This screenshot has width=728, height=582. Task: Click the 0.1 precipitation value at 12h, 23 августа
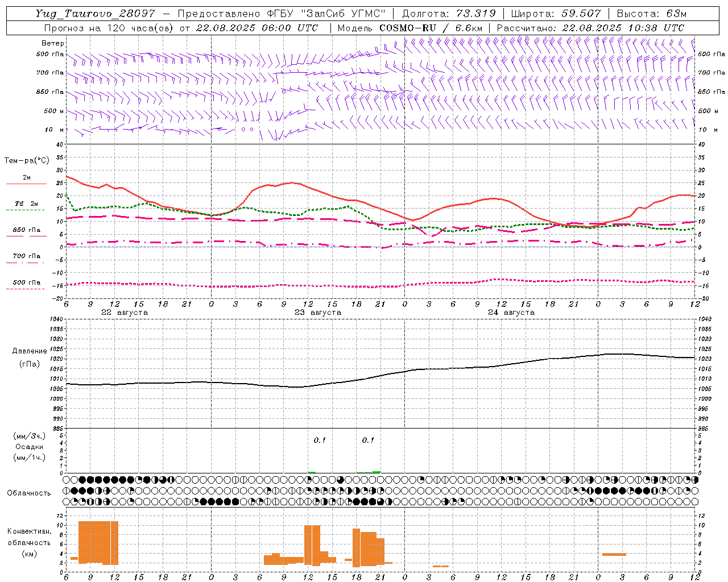(x=320, y=440)
